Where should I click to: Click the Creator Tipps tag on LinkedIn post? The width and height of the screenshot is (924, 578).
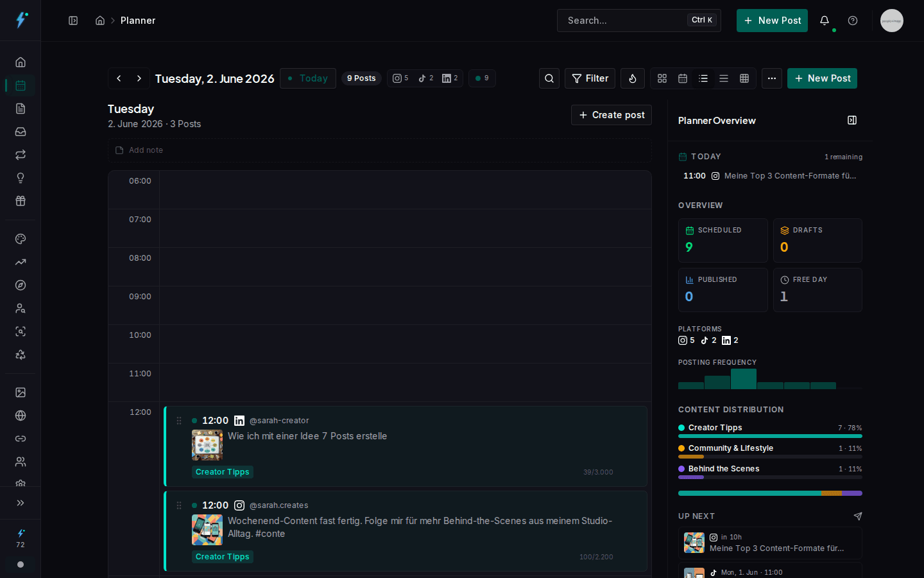(223, 472)
